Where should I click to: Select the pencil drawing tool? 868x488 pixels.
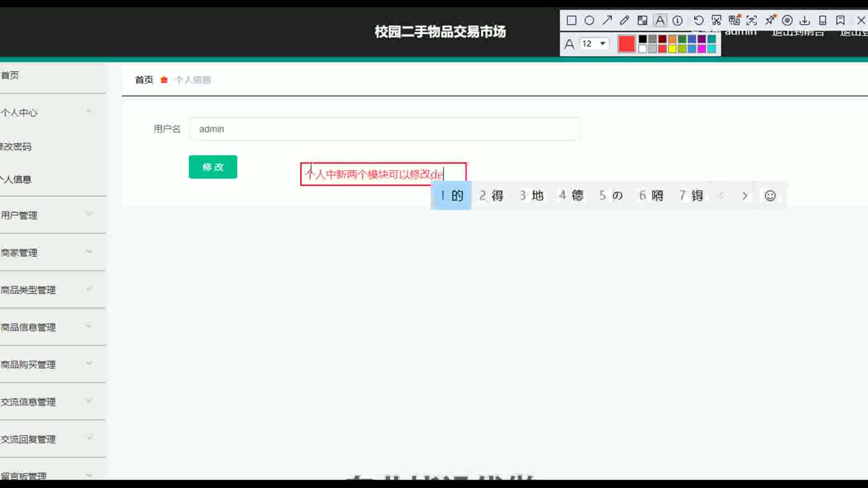point(624,20)
